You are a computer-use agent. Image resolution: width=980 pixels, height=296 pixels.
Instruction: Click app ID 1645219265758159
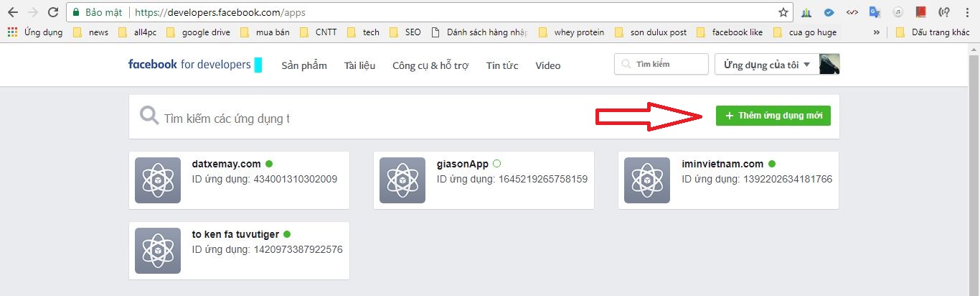(543, 179)
